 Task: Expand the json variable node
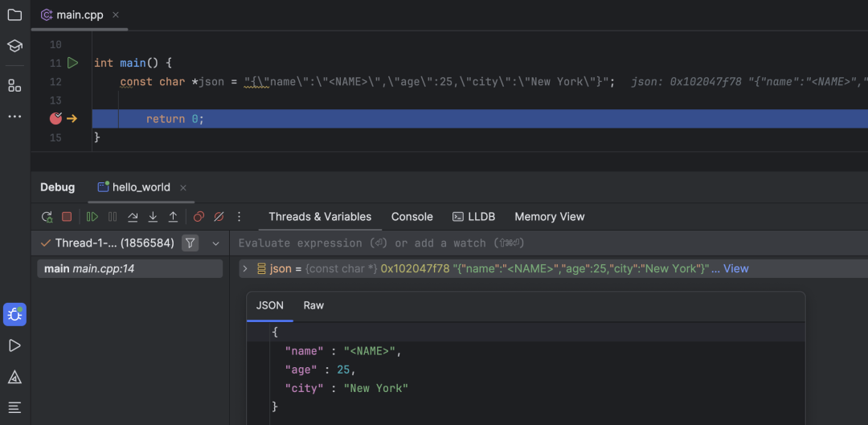(245, 269)
